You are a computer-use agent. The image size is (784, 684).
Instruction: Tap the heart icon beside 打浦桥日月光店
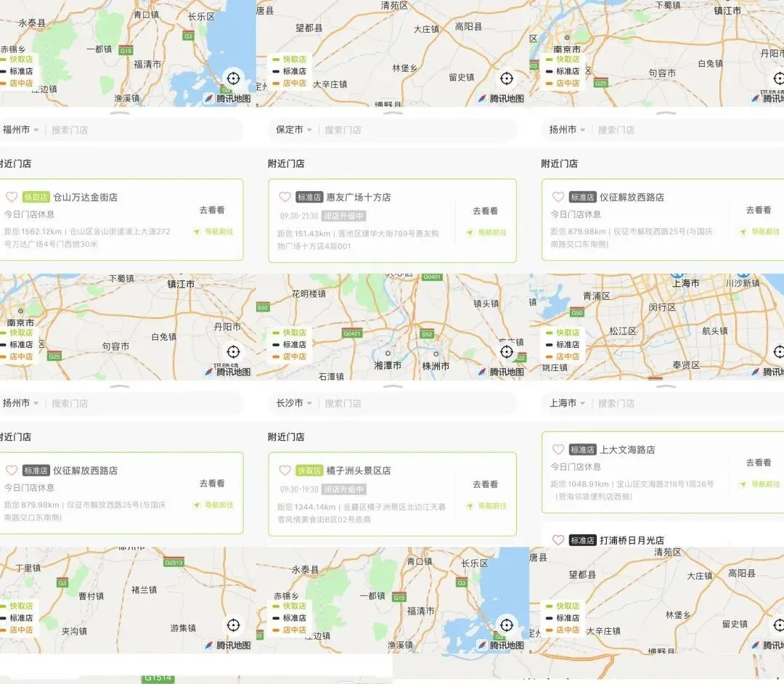pos(558,540)
